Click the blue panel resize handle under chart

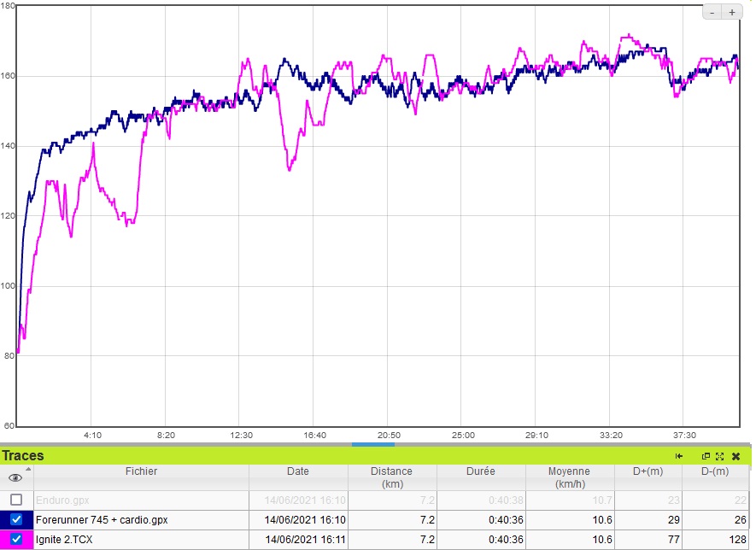tap(373, 444)
